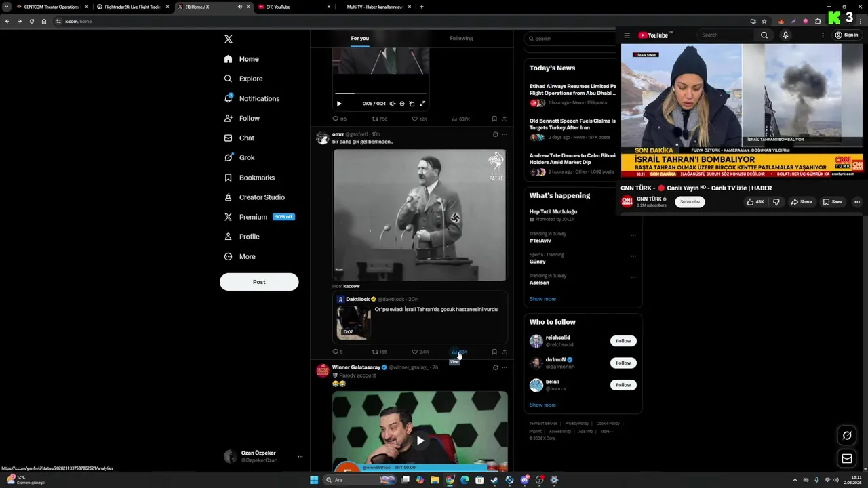Click the X logo in sidebar
The width and height of the screenshot is (868, 488).
coord(229,39)
